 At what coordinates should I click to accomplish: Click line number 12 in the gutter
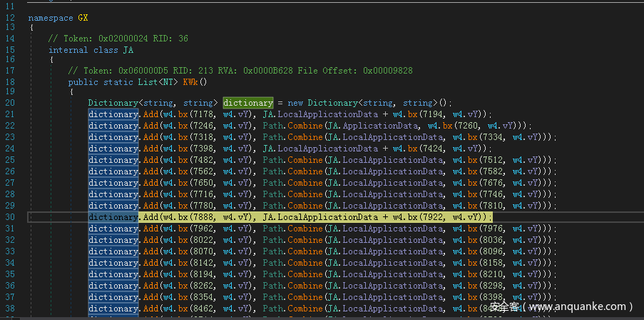click(x=10, y=16)
